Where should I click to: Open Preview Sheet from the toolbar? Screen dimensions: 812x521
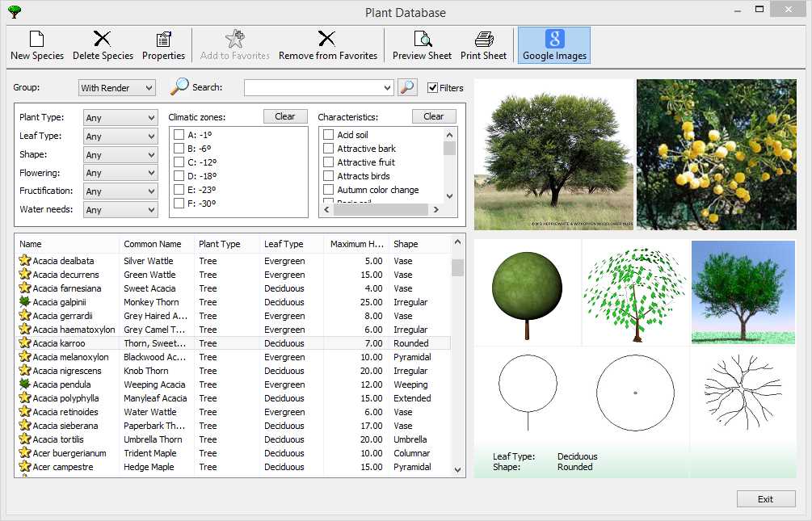(x=422, y=45)
